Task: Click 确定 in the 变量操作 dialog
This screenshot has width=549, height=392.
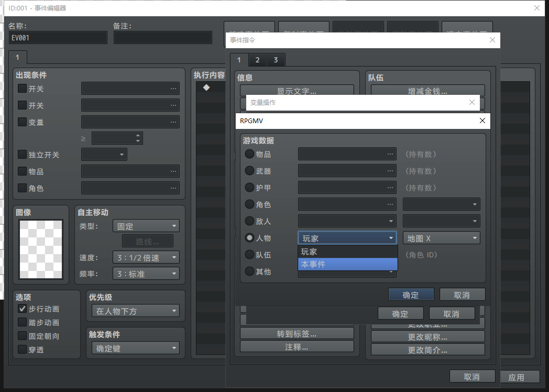Action: (400, 313)
